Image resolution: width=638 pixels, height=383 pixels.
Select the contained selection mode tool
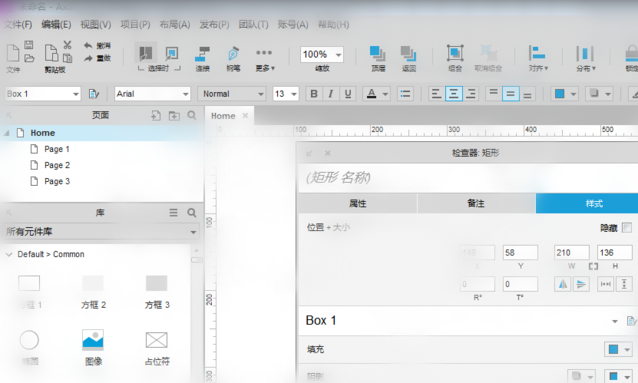click(x=172, y=53)
